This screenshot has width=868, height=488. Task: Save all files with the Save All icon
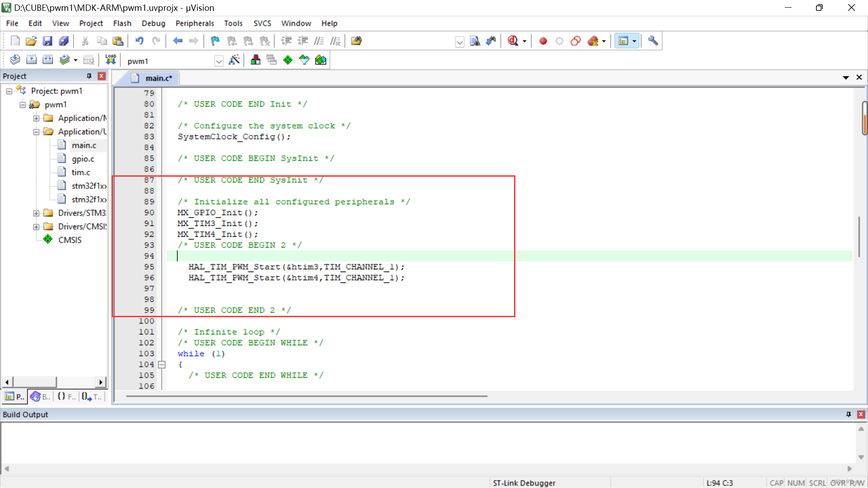pos(64,41)
